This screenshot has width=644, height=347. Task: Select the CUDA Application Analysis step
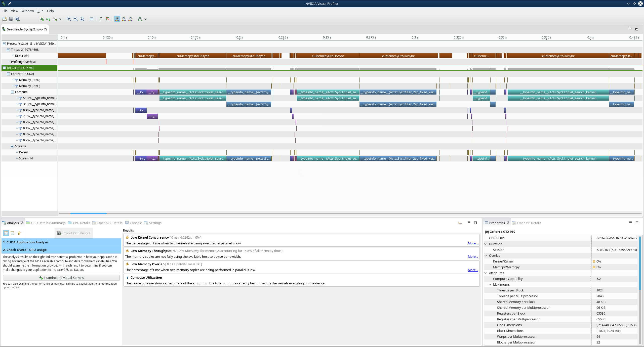(61, 242)
